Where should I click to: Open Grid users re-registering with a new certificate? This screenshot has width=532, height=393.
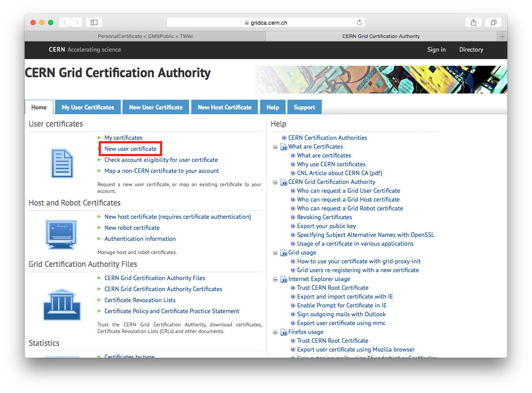[358, 270]
